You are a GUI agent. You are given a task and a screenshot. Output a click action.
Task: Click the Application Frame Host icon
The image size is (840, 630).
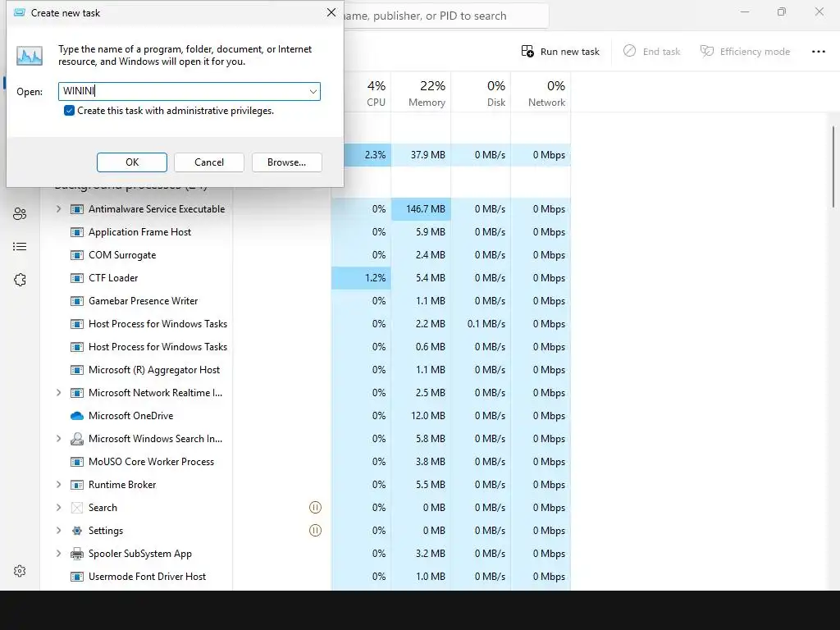[x=77, y=232]
